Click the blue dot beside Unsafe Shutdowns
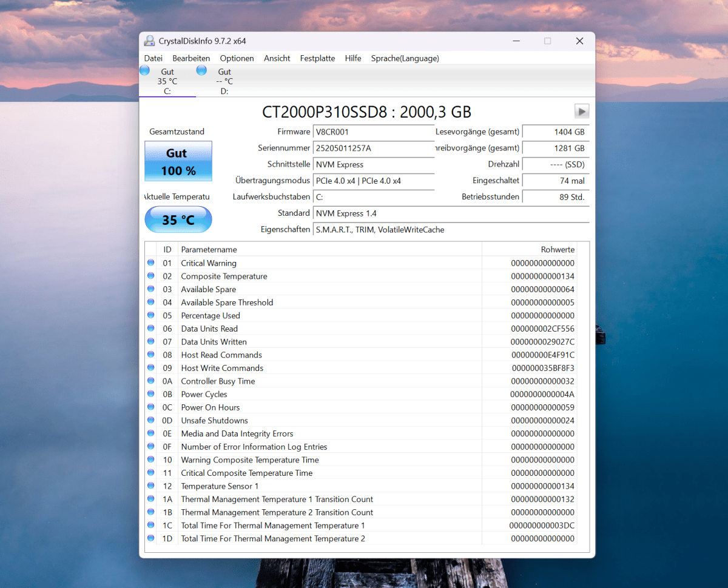The height and width of the screenshot is (588, 728). coord(151,420)
